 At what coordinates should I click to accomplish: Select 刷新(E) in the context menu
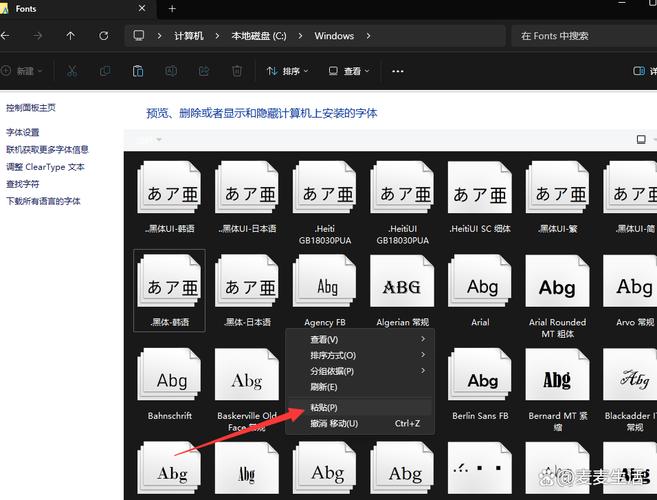tap(324, 387)
